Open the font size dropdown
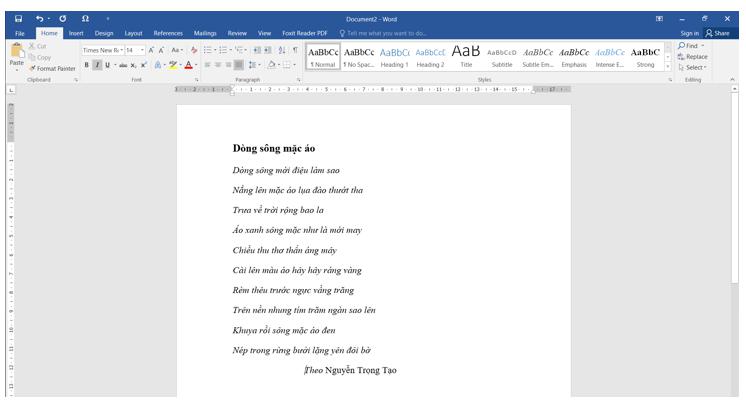Screen dimensions: 746x405 [142, 50]
